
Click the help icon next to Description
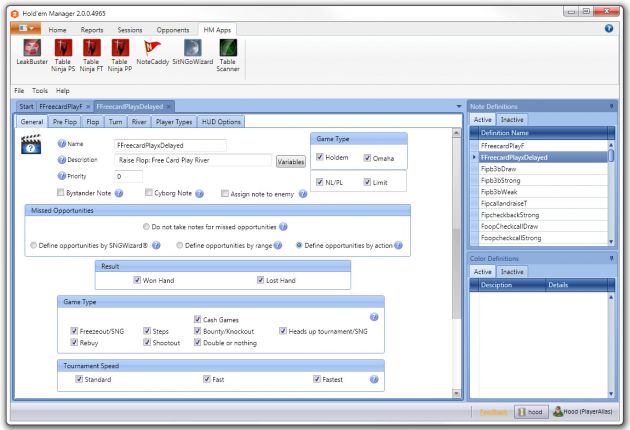coord(61,160)
